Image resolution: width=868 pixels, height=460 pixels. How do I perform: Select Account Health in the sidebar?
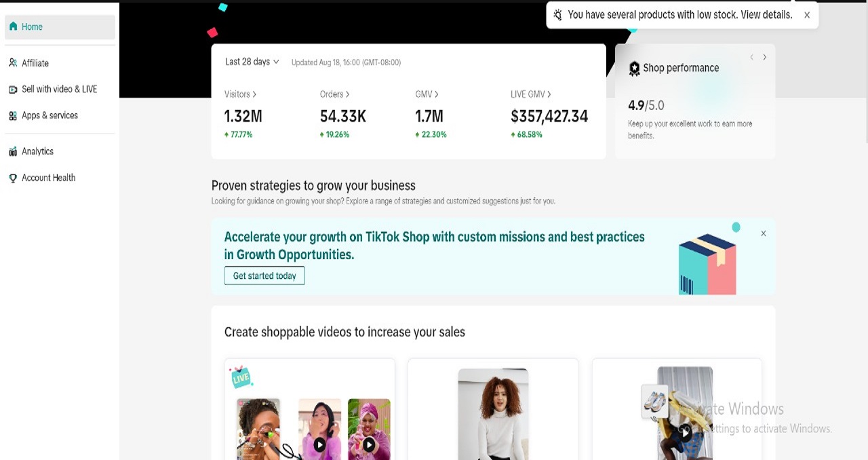click(48, 178)
